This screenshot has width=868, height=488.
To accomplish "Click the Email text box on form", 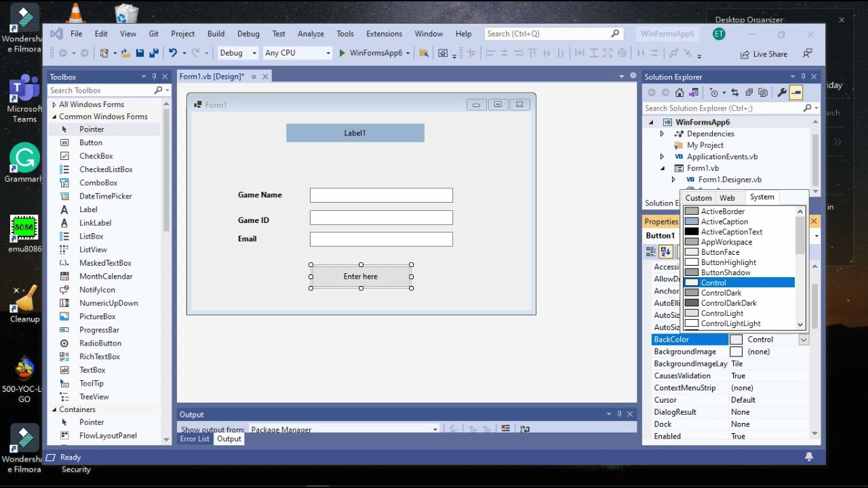I will [381, 239].
